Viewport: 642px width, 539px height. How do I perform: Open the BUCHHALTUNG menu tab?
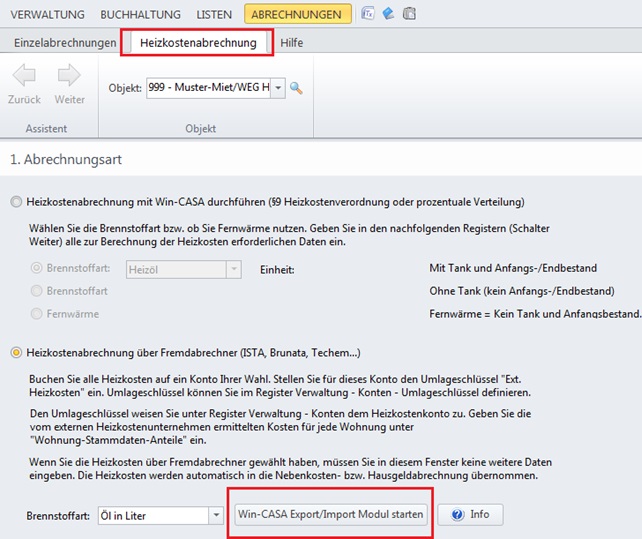pyautogui.click(x=140, y=14)
